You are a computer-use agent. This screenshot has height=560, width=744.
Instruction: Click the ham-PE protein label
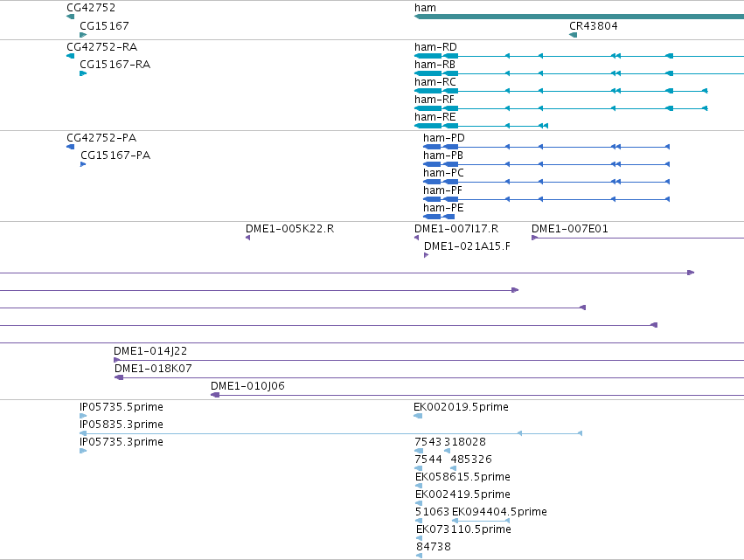tap(443, 208)
